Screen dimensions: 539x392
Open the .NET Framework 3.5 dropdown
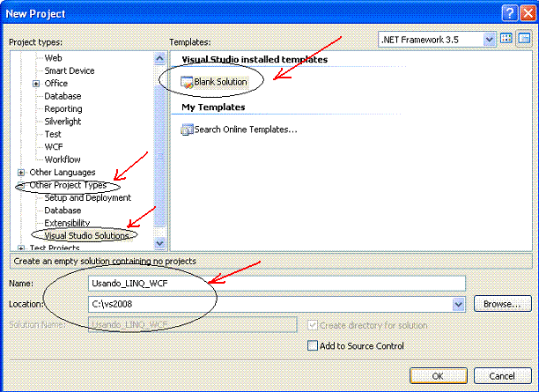pyautogui.click(x=489, y=40)
